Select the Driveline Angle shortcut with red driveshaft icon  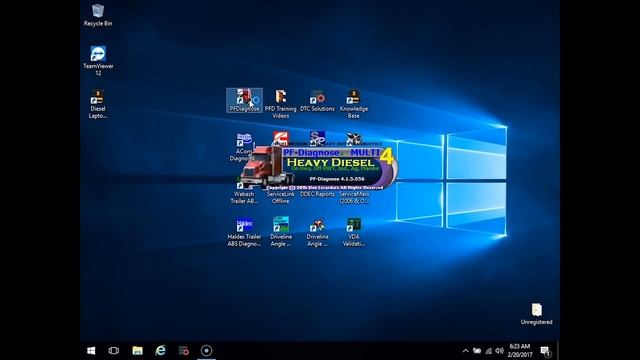(317, 232)
